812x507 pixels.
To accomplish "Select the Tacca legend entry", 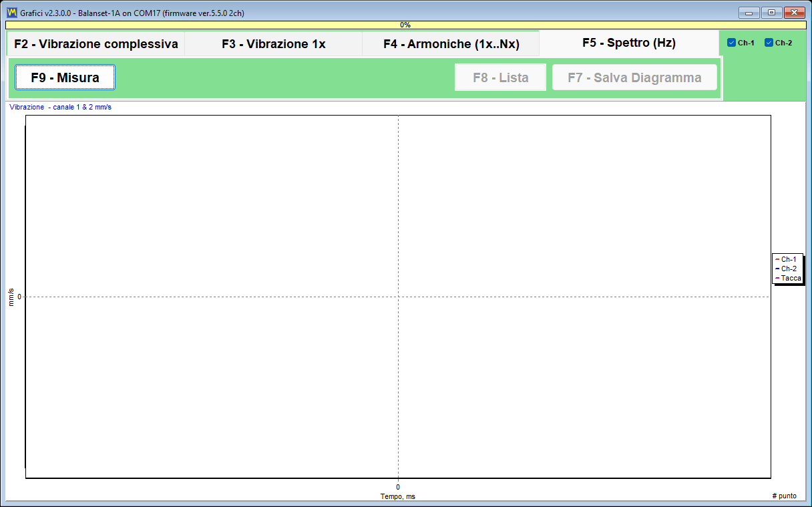I will point(788,278).
